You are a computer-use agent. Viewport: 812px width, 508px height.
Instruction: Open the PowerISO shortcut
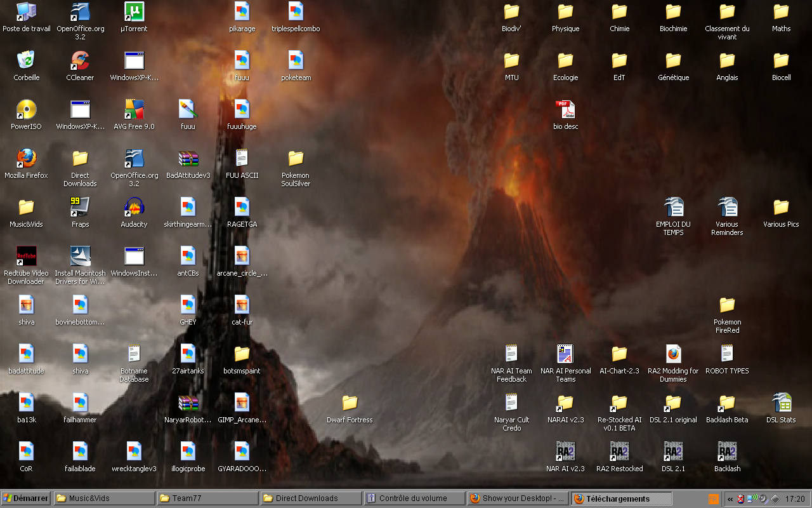pos(26,110)
